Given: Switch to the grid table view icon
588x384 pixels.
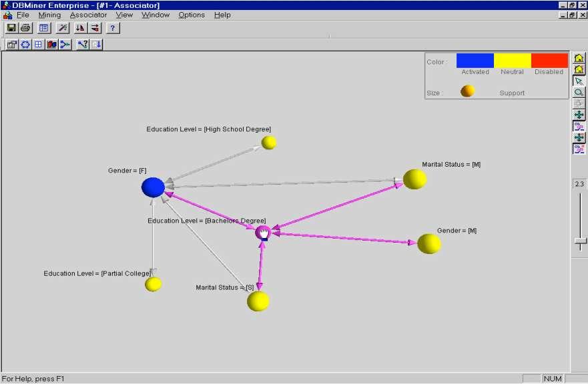Looking at the screenshot, I should (38, 45).
